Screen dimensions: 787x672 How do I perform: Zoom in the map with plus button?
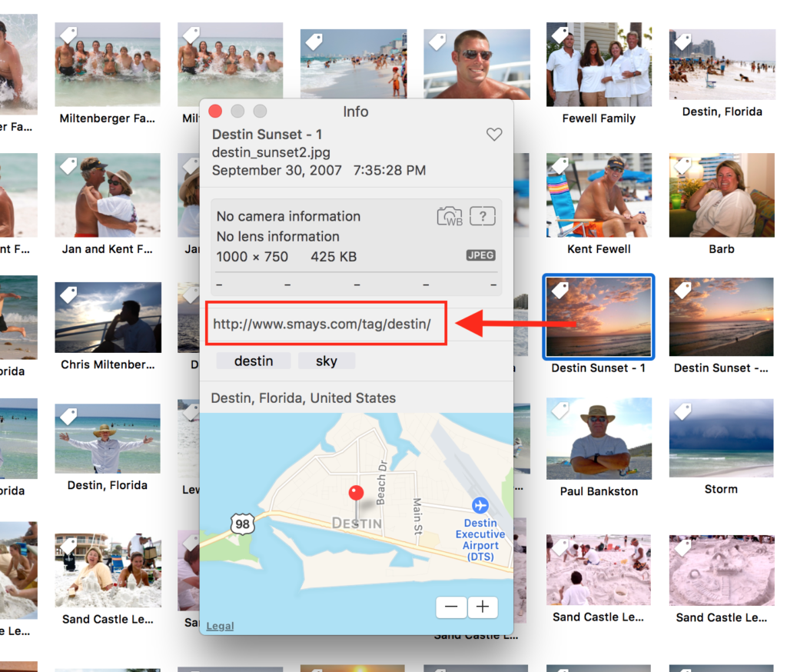pyautogui.click(x=483, y=607)
